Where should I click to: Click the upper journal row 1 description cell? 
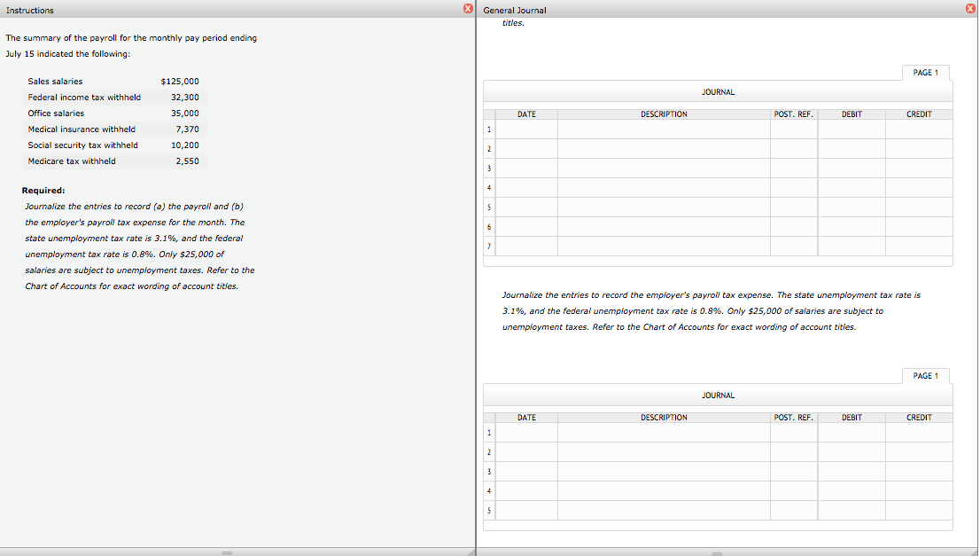(664, 129)
